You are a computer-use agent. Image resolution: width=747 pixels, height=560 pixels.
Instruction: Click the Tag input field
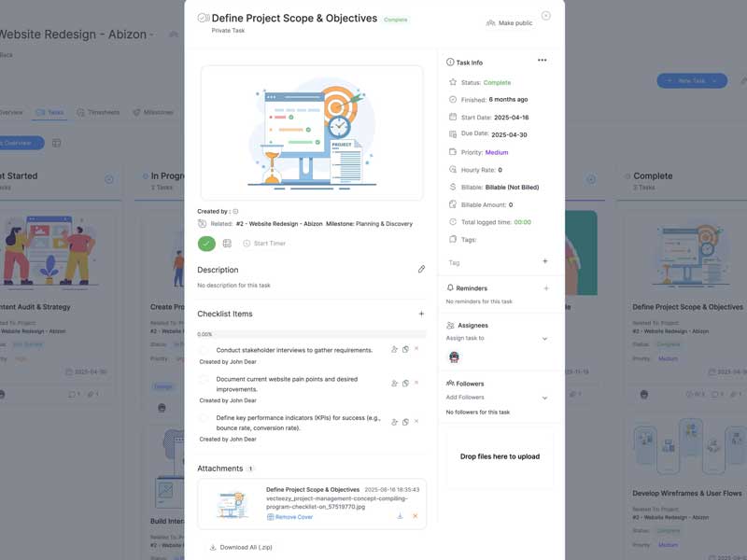click(x=493, y=263)
